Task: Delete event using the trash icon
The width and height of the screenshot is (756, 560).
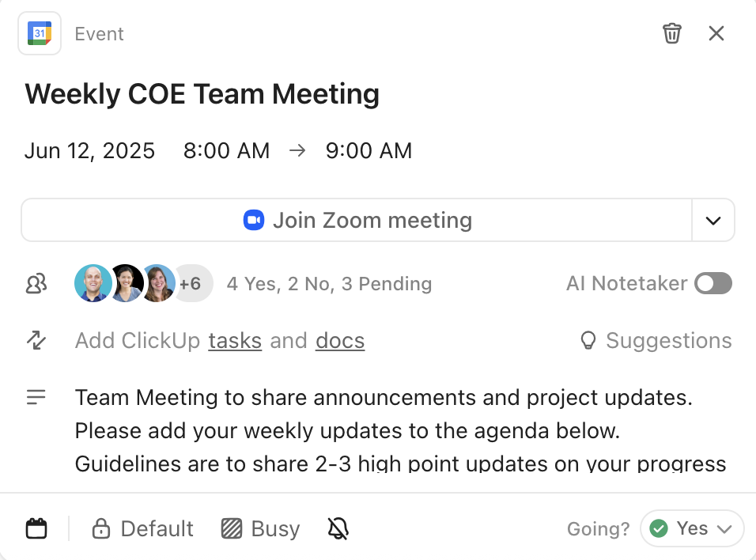Action: click(x=672, y=33)
